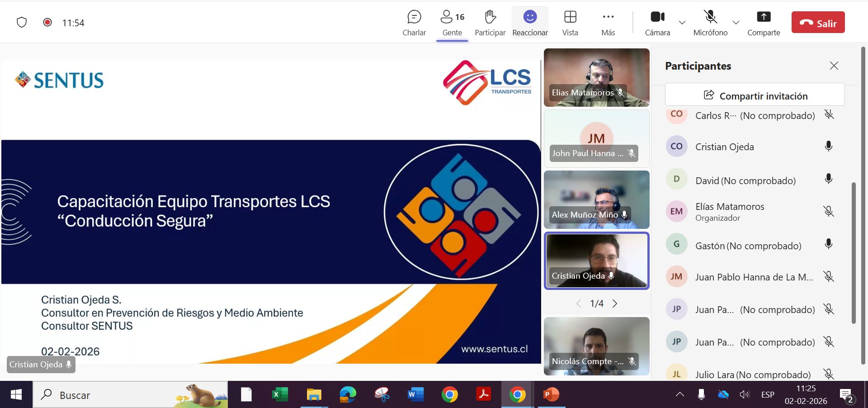Leave the meeting via Salir
The image size is (868, 408).
coord(818,22)
